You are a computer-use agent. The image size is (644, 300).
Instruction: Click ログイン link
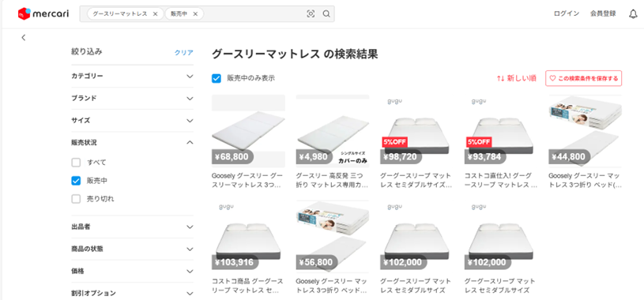click(x=567, y=13)
